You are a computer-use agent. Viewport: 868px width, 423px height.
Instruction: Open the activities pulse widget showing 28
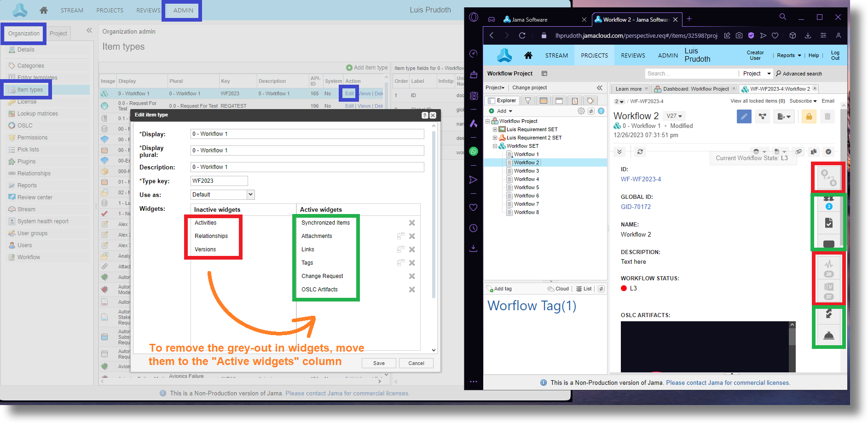coord(828,267)
